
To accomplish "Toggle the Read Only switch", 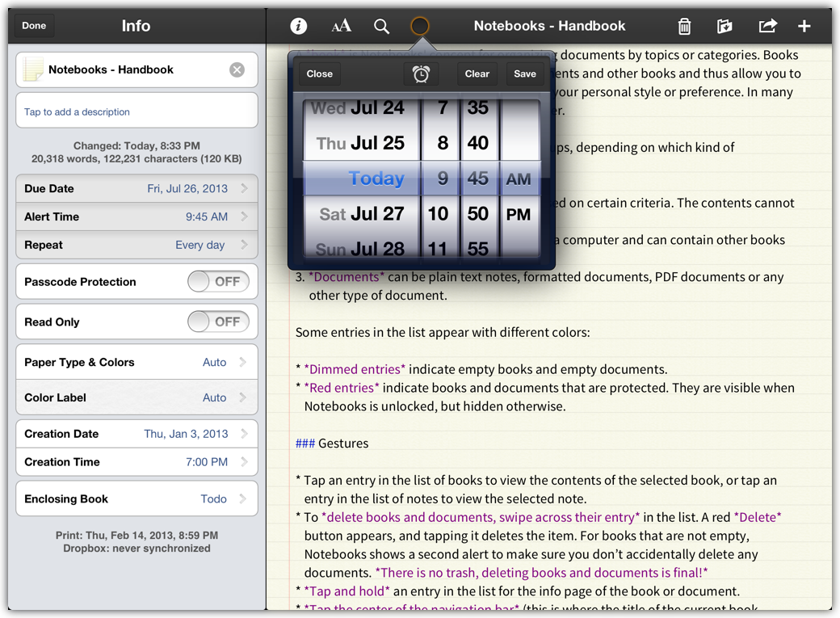I will [x=218, y=322].
